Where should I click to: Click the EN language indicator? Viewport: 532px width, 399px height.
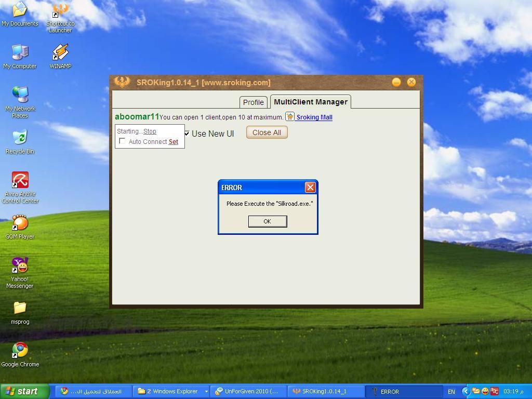451,392
